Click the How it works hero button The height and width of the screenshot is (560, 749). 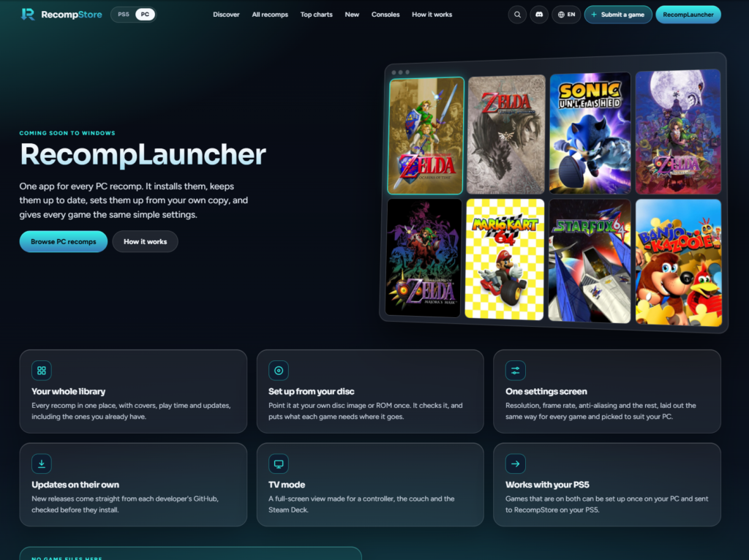(x=146, y=241)
